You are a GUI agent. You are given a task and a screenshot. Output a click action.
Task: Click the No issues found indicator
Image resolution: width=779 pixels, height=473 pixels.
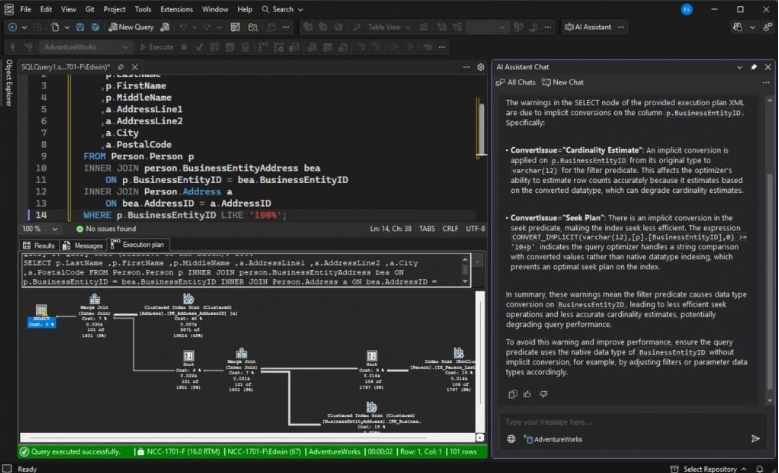click(106, 229)
